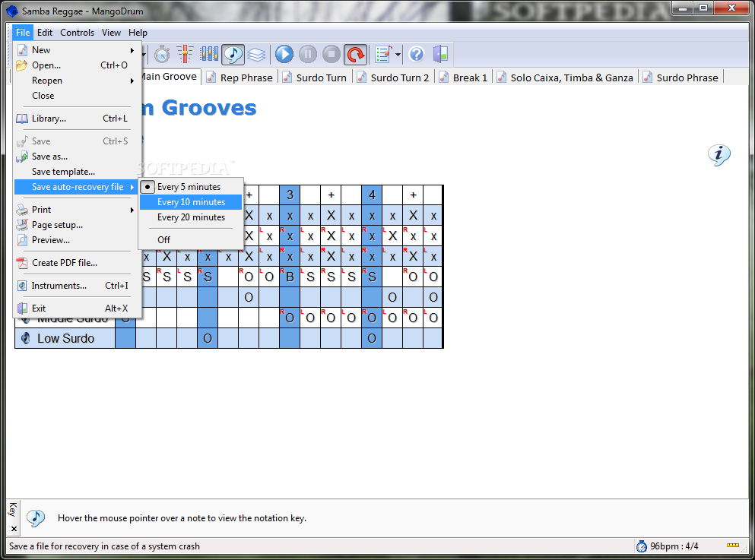Open Instruments... from File menu
Viewport: 755px width, 560px height.
(x=76, y=286)
